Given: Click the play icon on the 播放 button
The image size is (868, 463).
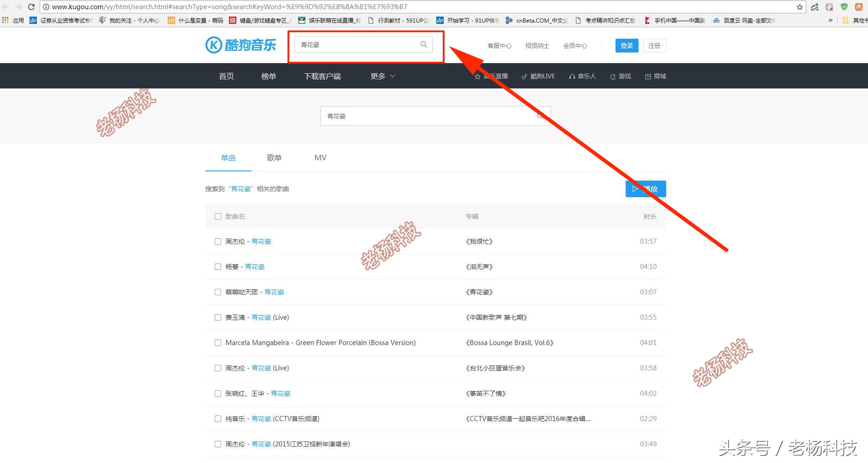Looking at the screenshot, I should pyautogui.click(x=635, y=189).
